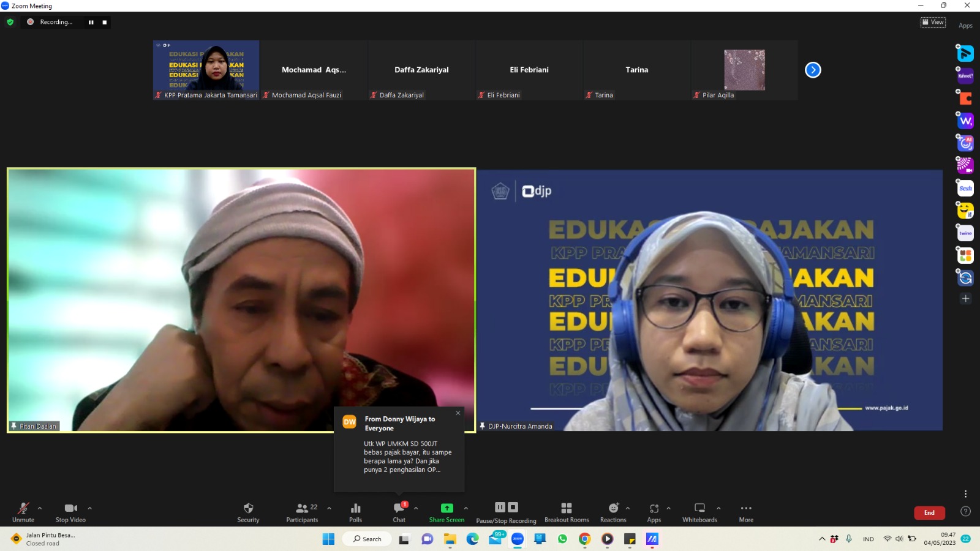Click the green Share Screen icon
The image size is (980, 551).
[x=447, y=508]
